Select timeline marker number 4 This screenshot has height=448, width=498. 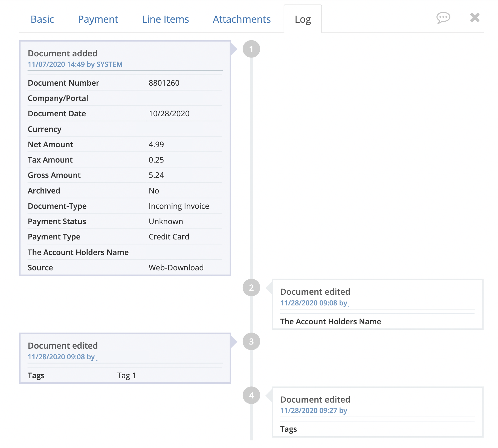coord(251,395)
